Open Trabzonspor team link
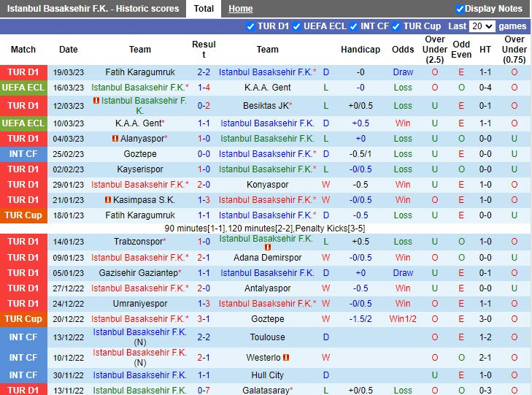This screenshot has height=395, width=532. tap(140, 242)
